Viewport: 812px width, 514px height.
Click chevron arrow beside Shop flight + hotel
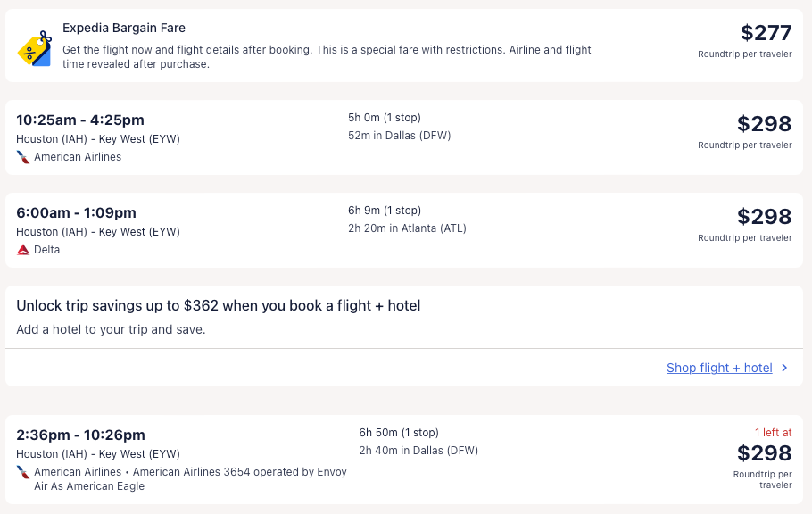pyautogui.click(x=784, y=368)
